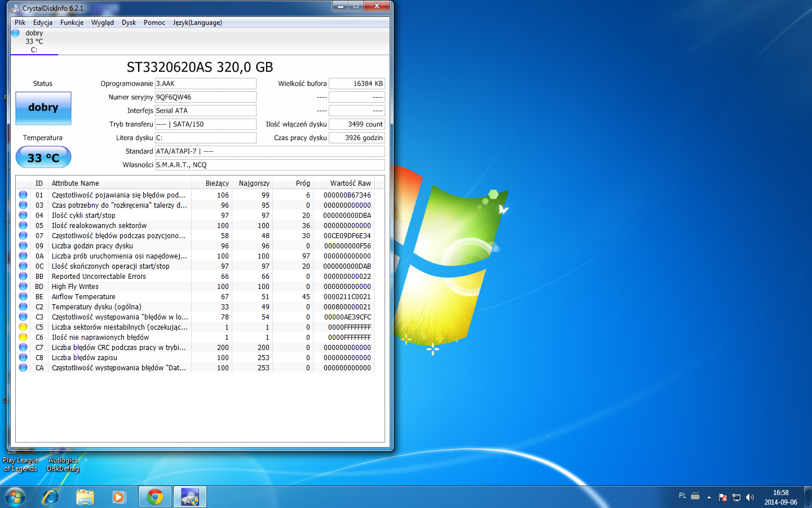The image size is (812, 508).
Task: Click status orb for High Fly Writes
Action: pos(23,286)
